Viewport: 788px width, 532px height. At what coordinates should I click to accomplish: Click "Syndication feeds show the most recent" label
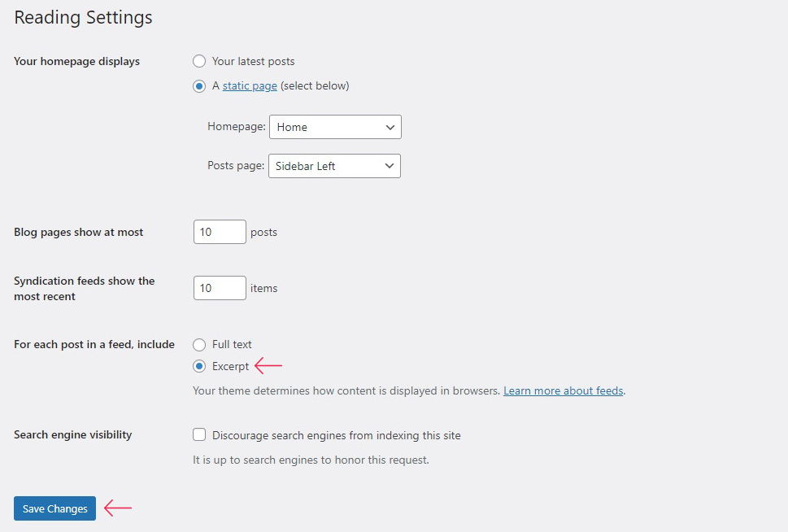pyautogui.click(x=84, y=289)
